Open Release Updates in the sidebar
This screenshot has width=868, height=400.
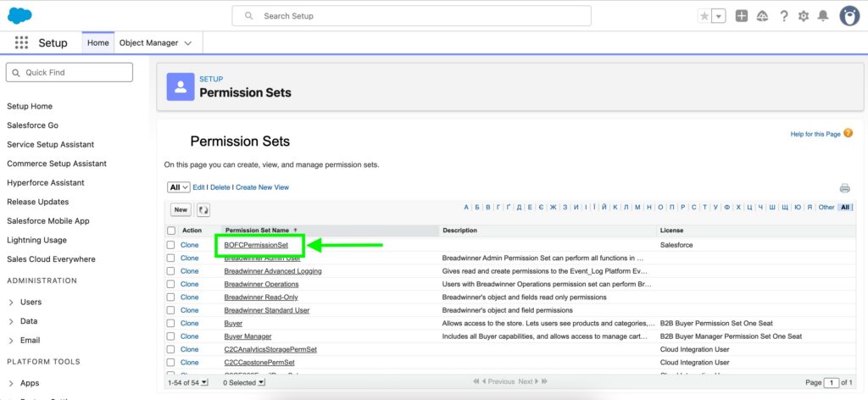tap(37, 202)
